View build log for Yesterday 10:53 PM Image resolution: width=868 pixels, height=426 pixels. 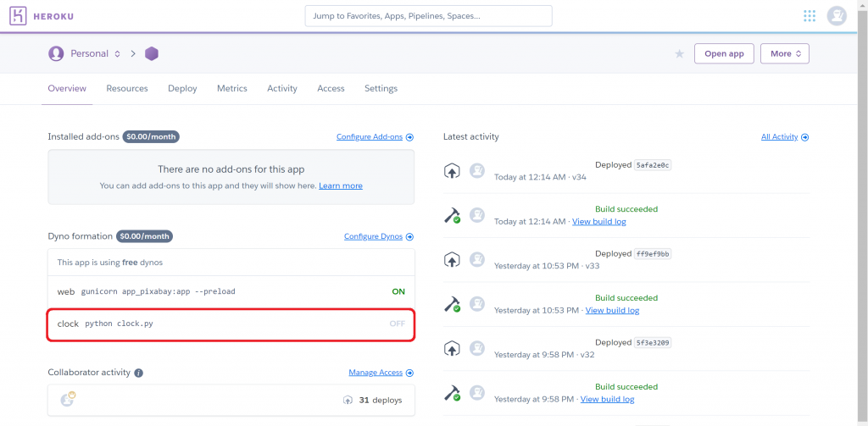[612, 310]
